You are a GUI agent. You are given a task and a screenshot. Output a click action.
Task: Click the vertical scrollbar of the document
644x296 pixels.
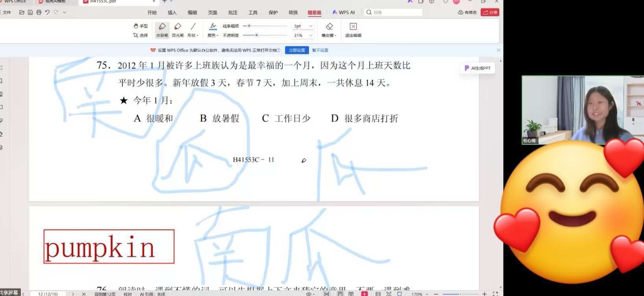pos(501,174)
